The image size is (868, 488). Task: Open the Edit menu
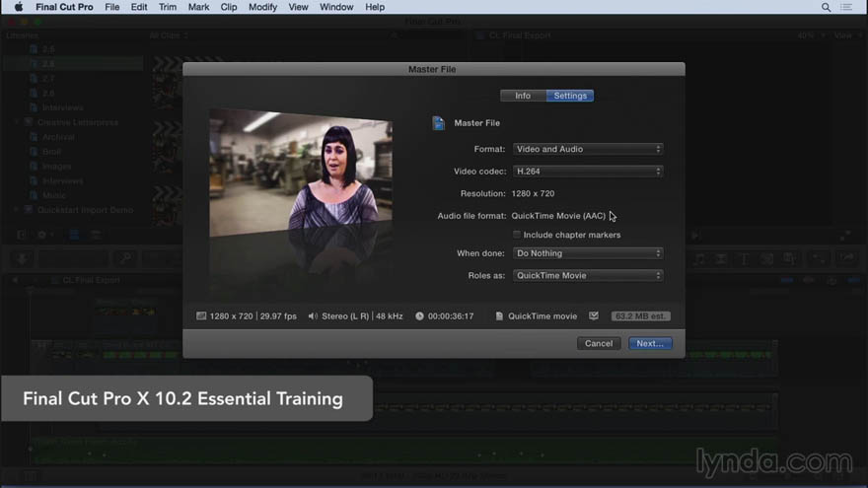point(138,7)
